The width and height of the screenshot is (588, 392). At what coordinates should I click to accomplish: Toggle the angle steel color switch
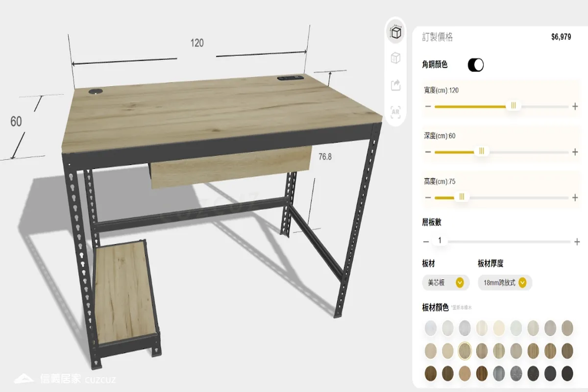pyautogui.click(x=476, y=65)
